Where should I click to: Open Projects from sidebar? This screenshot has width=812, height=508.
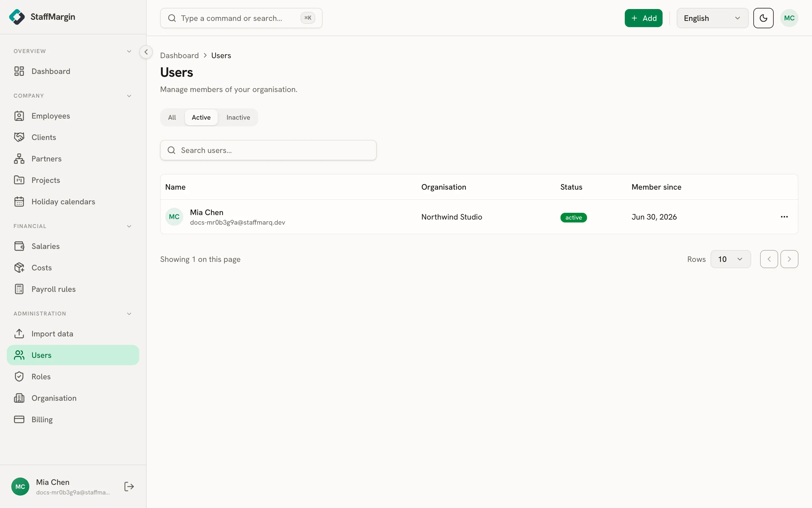73,180
